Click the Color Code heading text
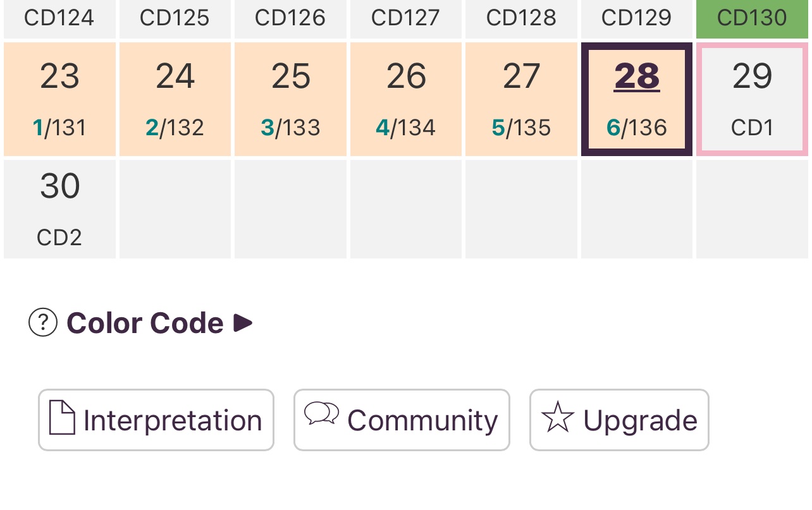 point(145,323)
